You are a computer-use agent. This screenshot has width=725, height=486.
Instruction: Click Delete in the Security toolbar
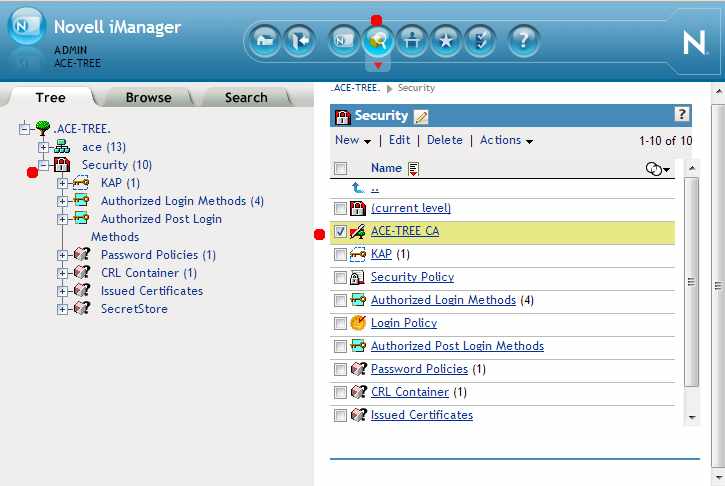click(444, 140)
